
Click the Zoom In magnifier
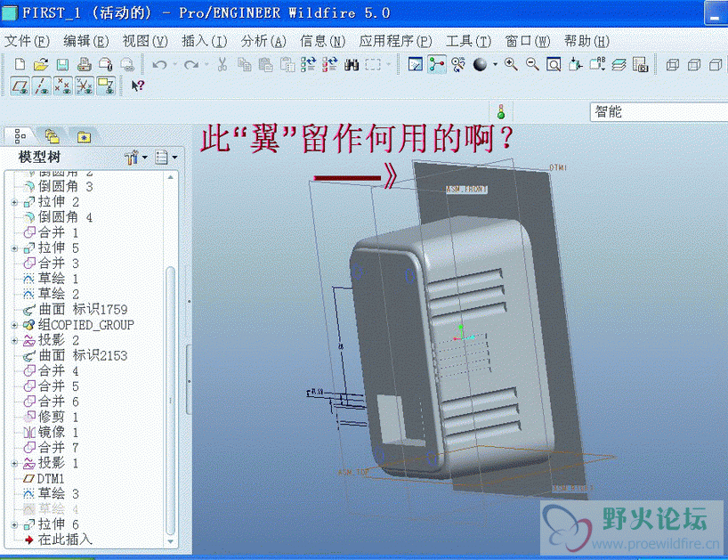511,64
